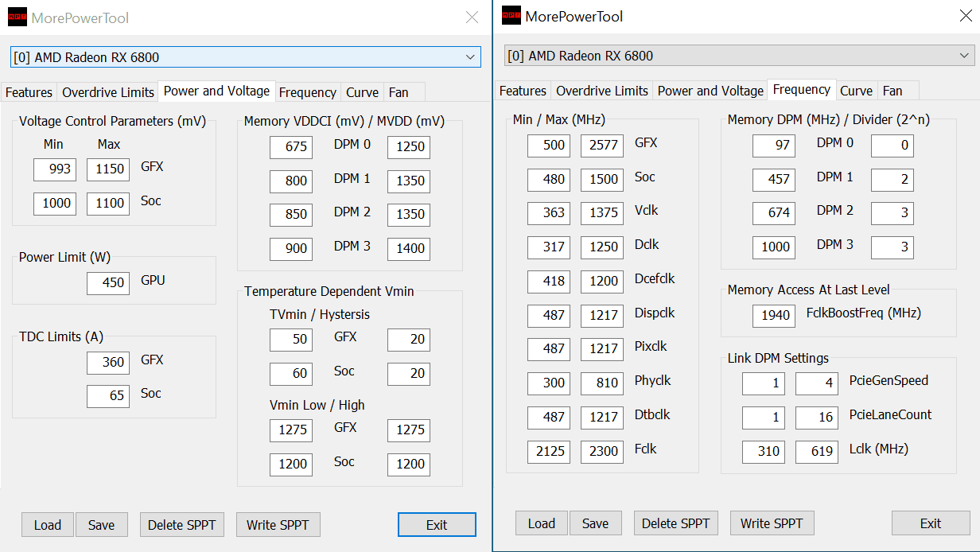Open the Frequency tab in left window
The image size is (980, 552).
pos(308,92)
